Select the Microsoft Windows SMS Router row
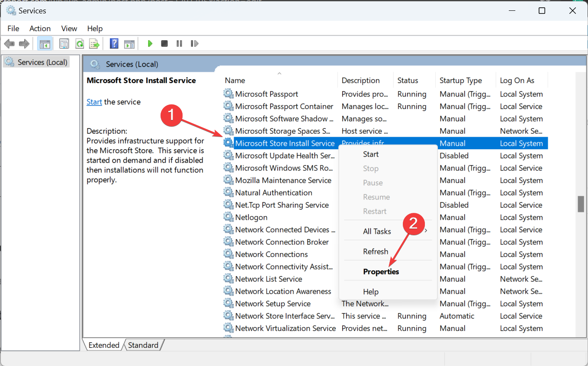 pos(385,168)
